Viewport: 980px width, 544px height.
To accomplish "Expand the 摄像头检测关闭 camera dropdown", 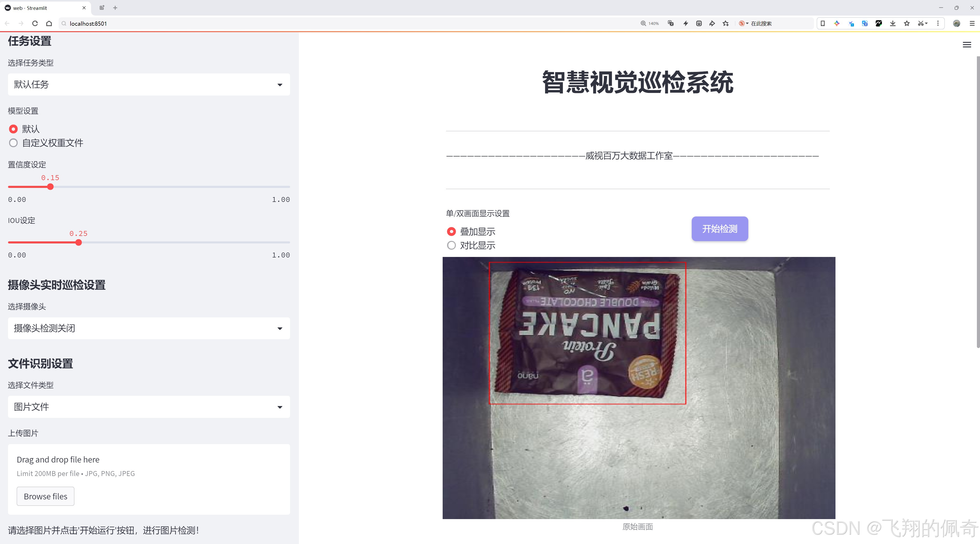I will pos(149,328).
